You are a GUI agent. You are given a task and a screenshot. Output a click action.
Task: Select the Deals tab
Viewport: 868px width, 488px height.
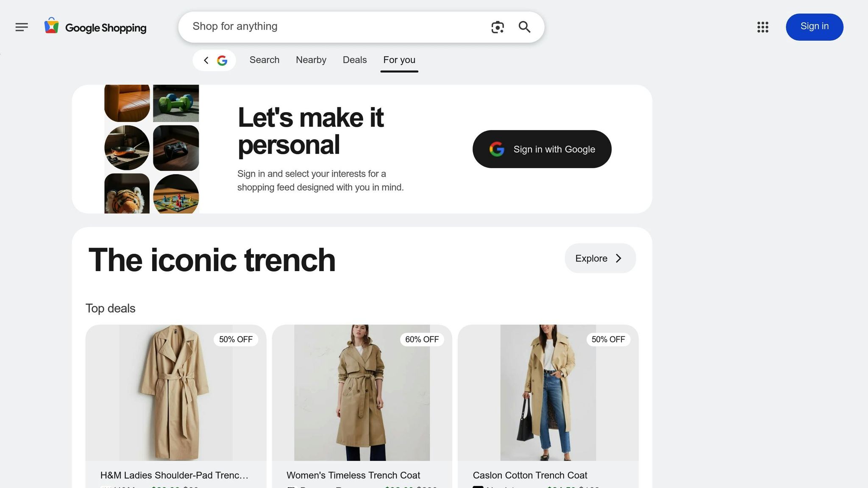355,60
